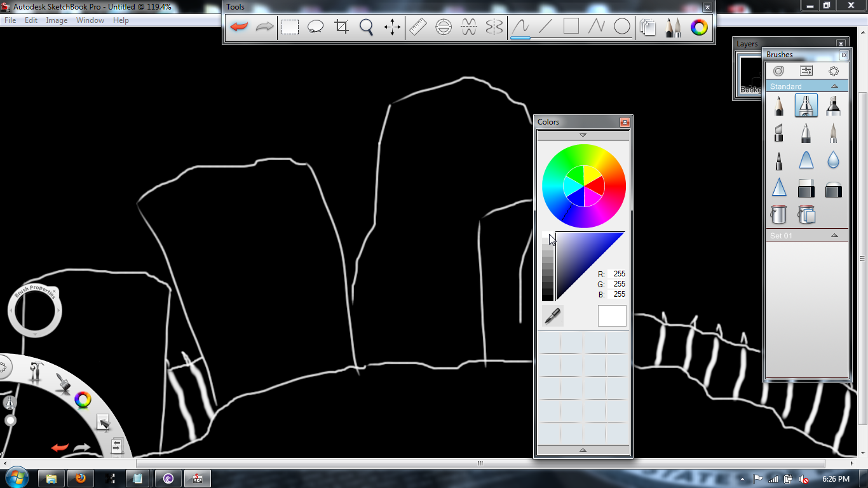Viewport: 868px width, 488px height.
Task: Open the Image menu
Action: click(57, 20)
